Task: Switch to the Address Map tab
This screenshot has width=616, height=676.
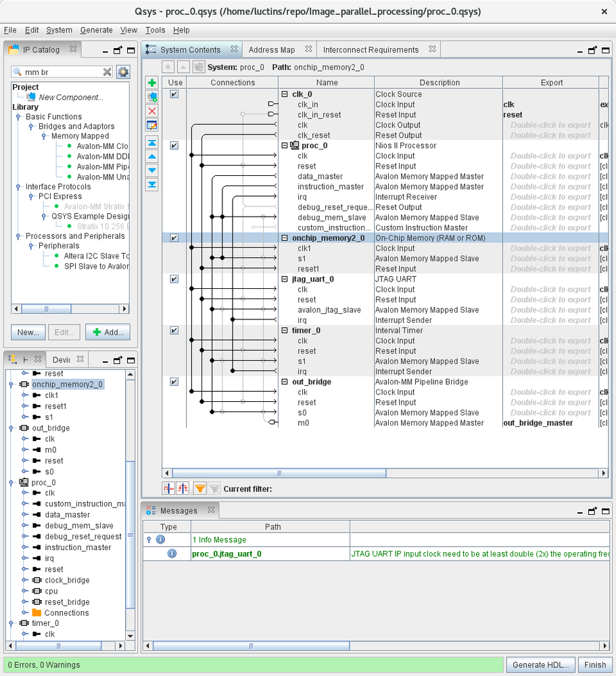Action: coord(272,49)
